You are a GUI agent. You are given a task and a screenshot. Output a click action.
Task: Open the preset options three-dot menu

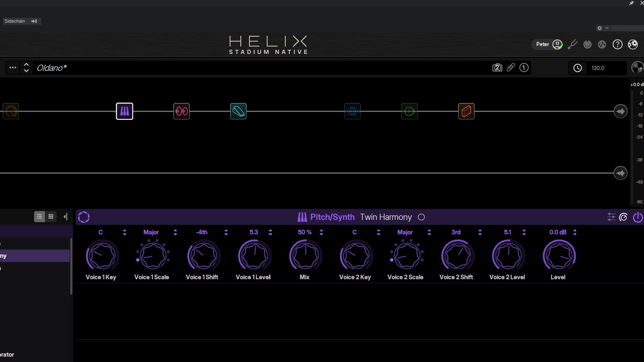[x=13, y=68]
